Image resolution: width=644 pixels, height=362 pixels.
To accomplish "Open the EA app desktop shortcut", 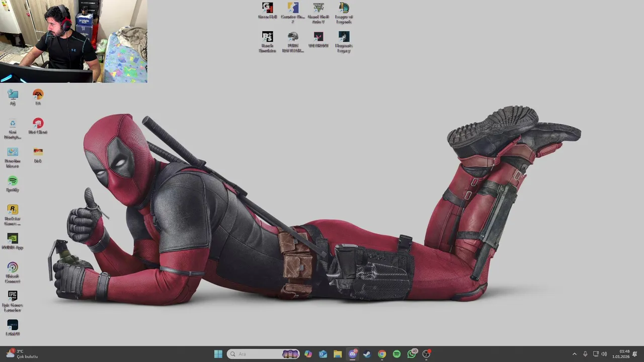I will click(38, 97).
